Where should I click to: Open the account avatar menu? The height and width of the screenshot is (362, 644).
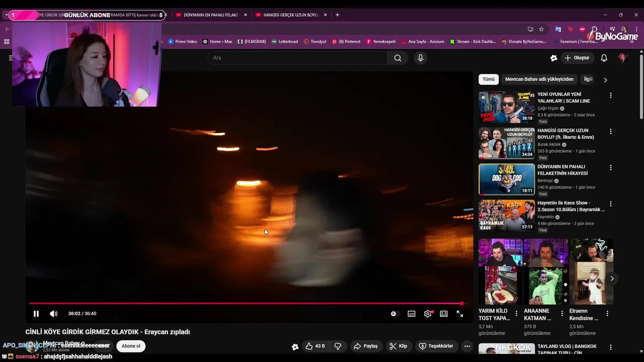623,58
